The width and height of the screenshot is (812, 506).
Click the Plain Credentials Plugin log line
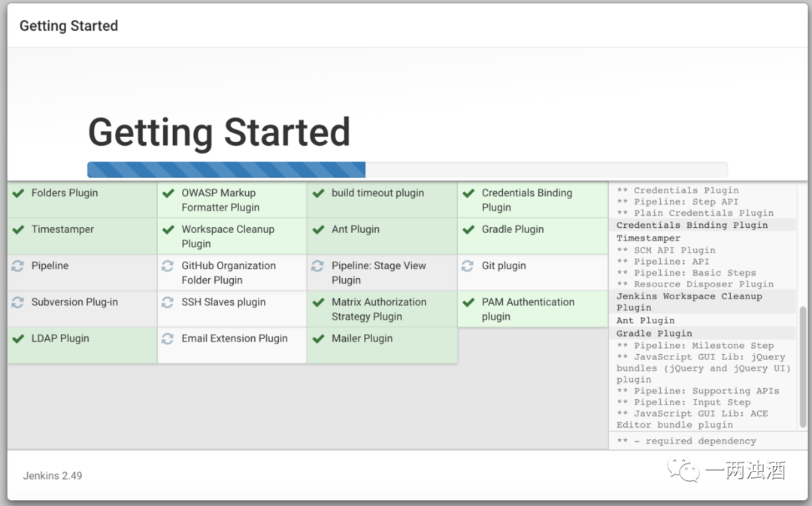click(695, 212)
